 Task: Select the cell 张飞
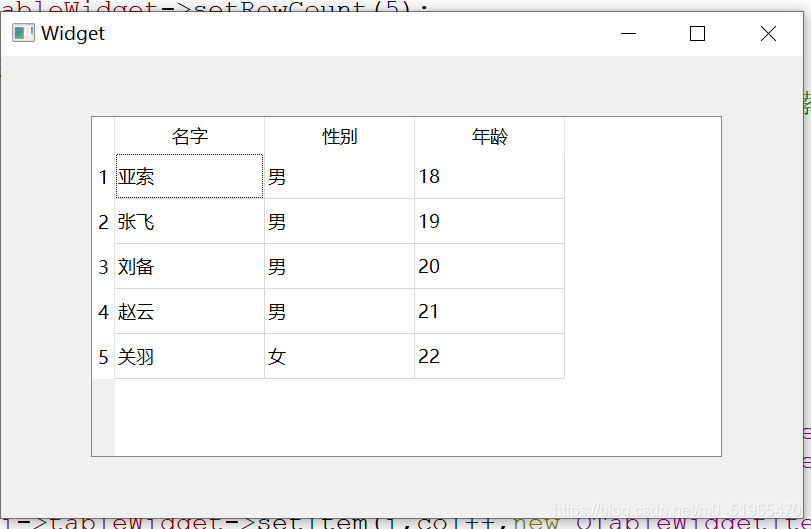[x=189, y=221]
